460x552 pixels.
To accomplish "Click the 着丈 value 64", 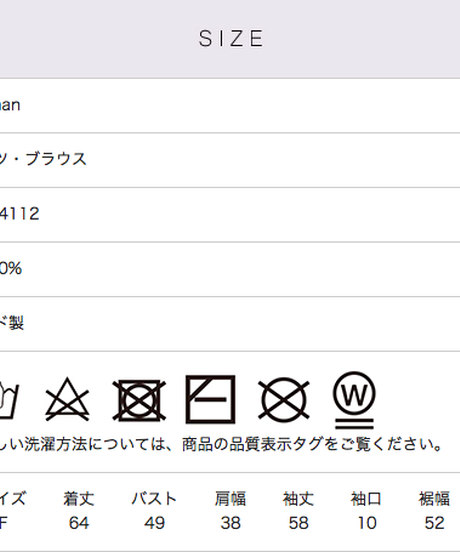I will 79,523.
